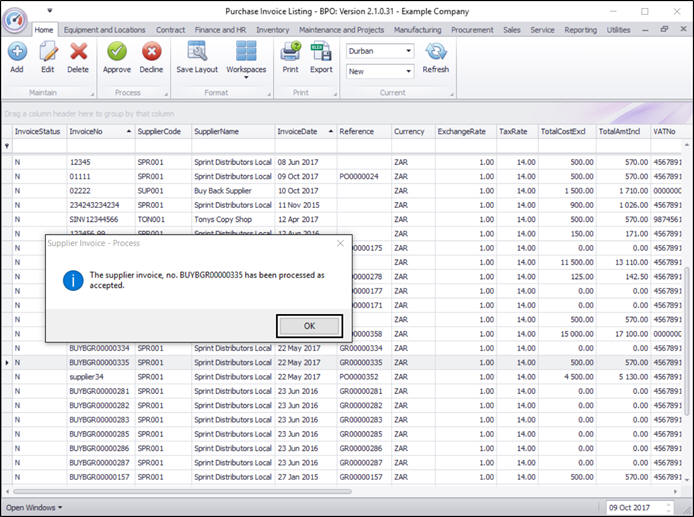
Task: Click the Edit pencil icon
Action: click(47, 51)
